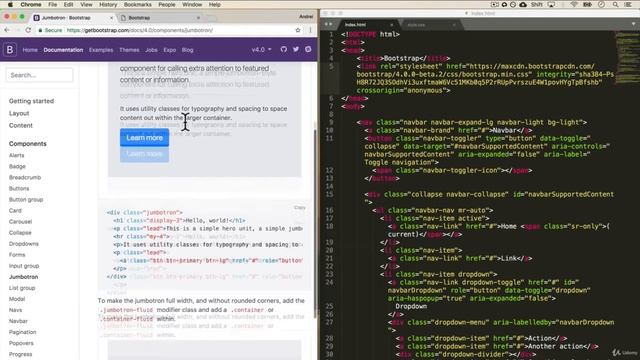This screenshot has width=640, height=360.
Task: Close the index.html editor tab
Action: (391, 25)
